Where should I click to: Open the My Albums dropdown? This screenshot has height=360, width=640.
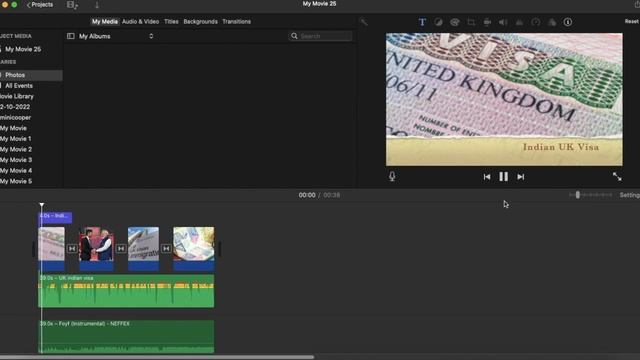tap(116, 36)
